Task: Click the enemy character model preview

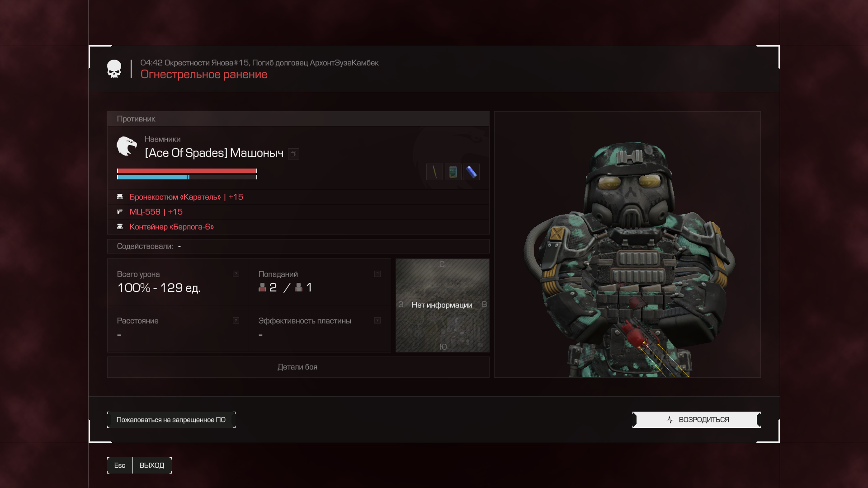Action: tap(627, 244)
